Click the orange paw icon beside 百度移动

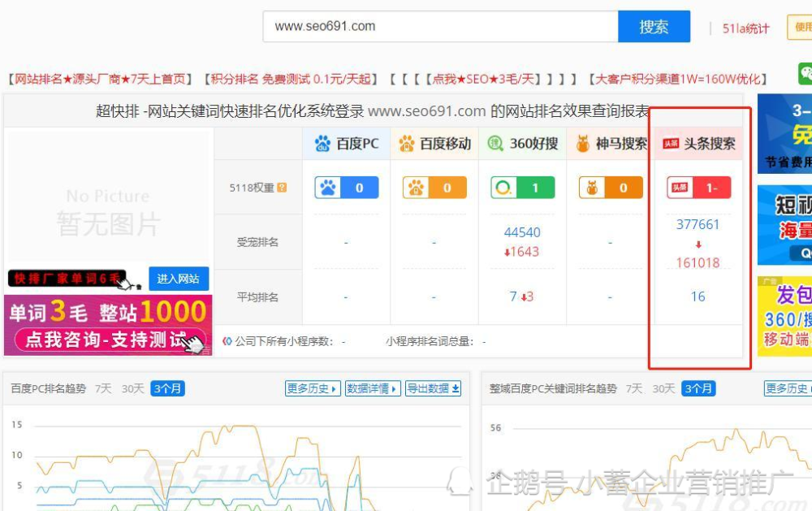tap(407, 144)
